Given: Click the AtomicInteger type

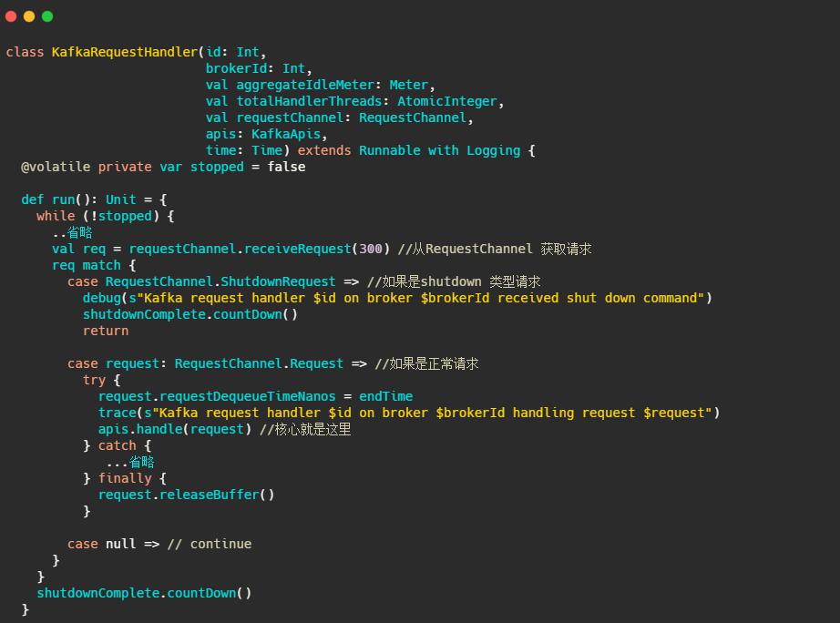Looking at the screenshot, I should pos(446,101).
